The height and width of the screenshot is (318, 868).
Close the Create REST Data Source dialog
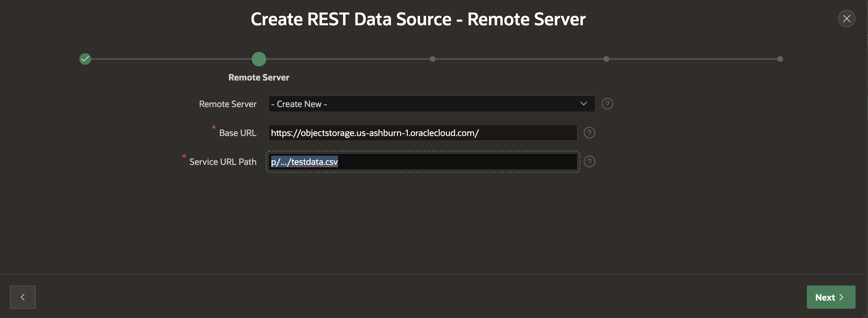point(846,19)
